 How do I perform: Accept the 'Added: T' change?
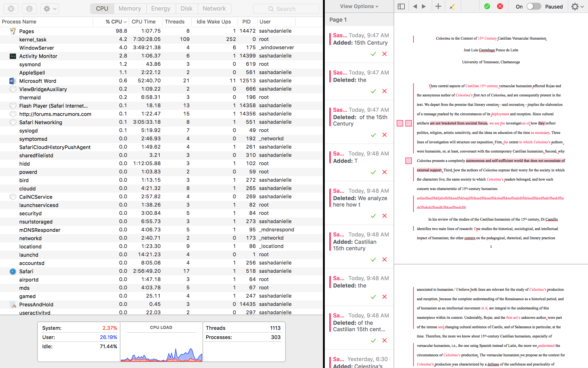coord(373,172)
